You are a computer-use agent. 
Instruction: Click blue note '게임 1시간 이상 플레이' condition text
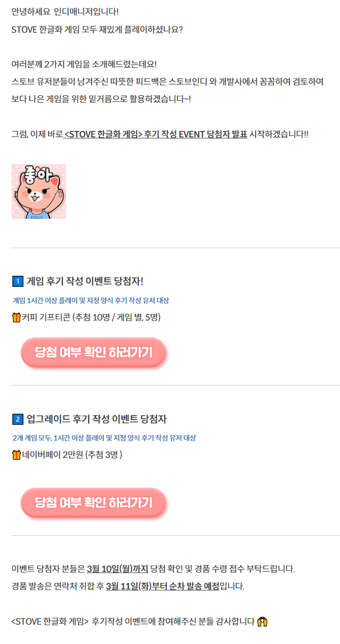(x=91, y=301)
